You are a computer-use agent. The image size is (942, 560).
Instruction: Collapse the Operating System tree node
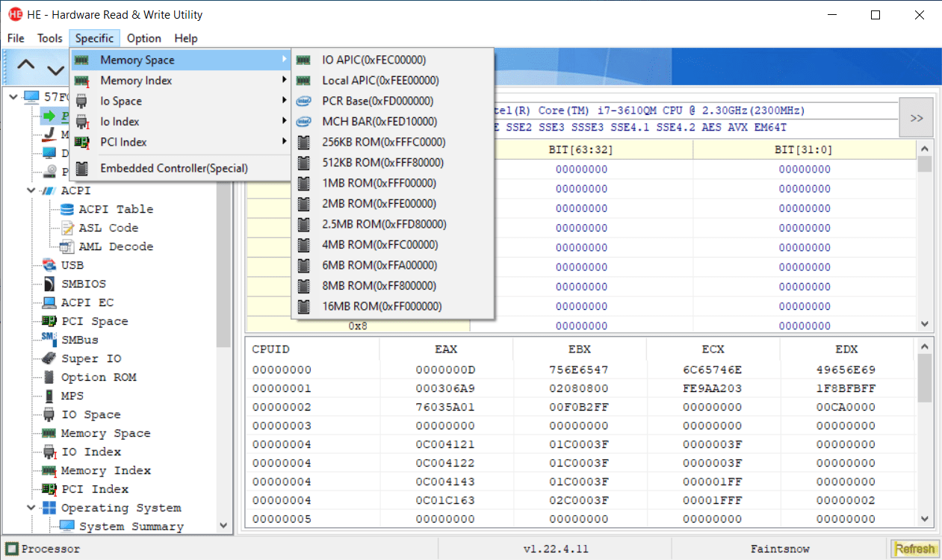tap(31, 508)
